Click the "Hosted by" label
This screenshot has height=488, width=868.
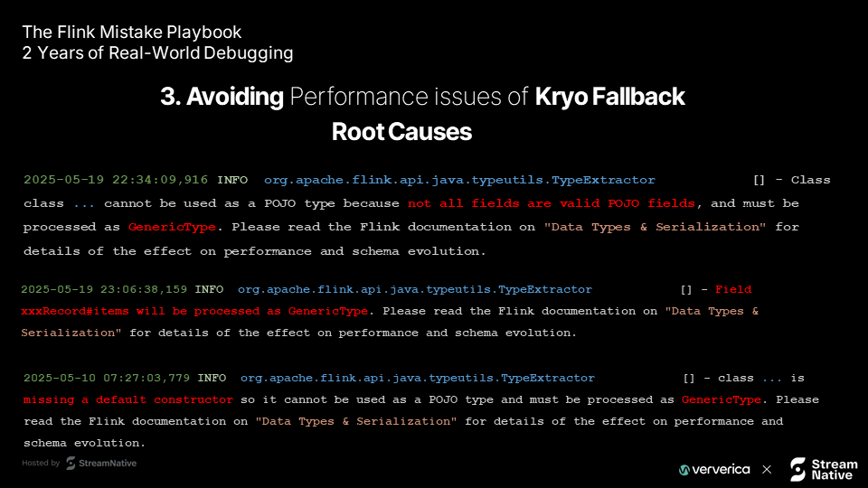(41, 463)
